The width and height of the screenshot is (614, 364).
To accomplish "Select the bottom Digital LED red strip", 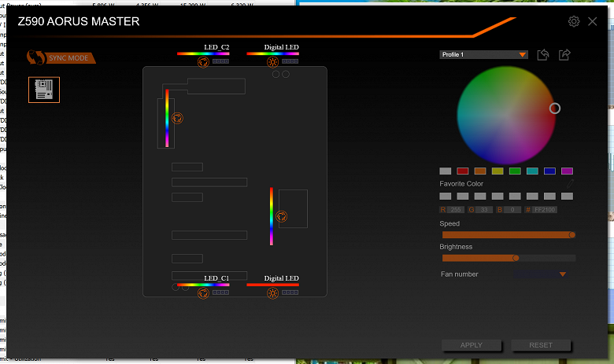I will click(272, 285).
